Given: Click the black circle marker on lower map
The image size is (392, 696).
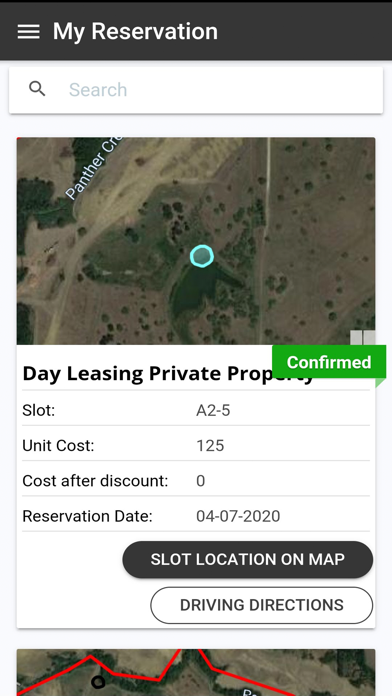Looking at the screenshot, I should click(98, 681).
